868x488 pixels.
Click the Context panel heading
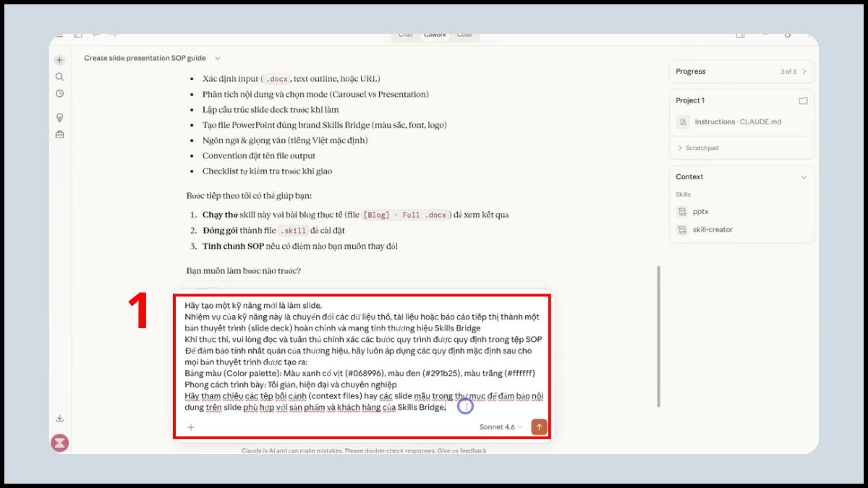tap(689, 177)
